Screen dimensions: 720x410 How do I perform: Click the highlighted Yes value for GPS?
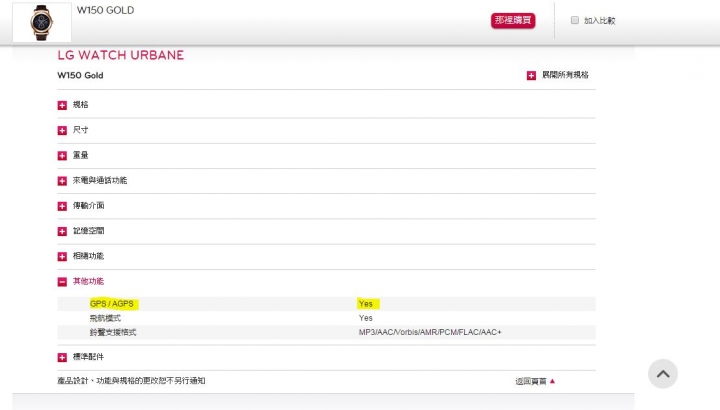pyautogui.click(x=367, y=304)
